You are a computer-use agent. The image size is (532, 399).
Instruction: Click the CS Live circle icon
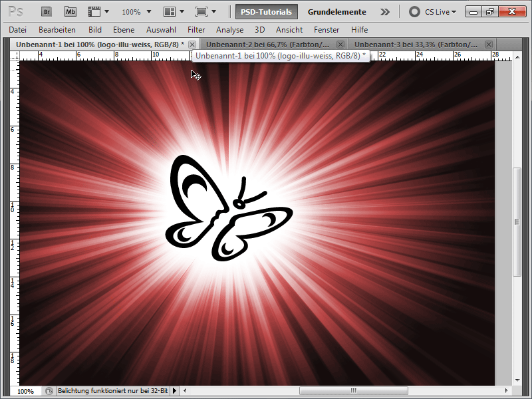[x=414, y=12]
